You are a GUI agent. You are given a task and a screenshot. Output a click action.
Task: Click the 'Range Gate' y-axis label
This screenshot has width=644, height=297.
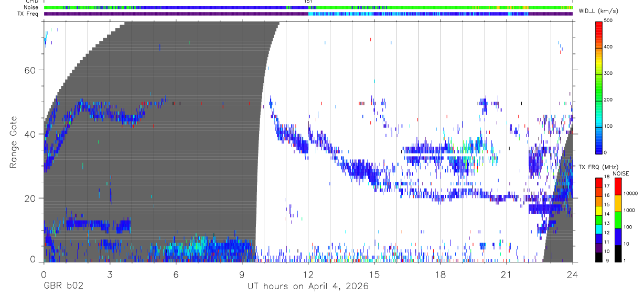[x=14, y=142]
